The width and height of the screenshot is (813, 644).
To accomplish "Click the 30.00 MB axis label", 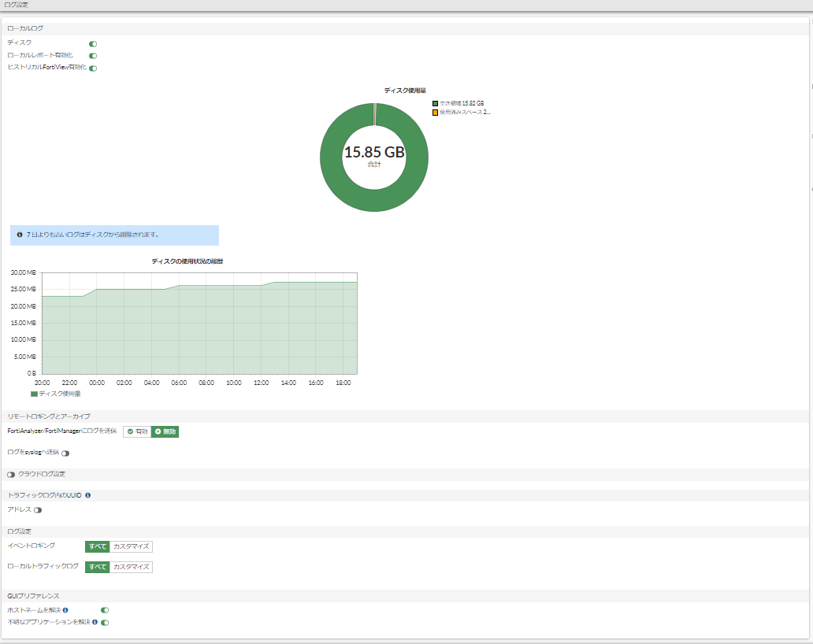I will coord(24,272).
